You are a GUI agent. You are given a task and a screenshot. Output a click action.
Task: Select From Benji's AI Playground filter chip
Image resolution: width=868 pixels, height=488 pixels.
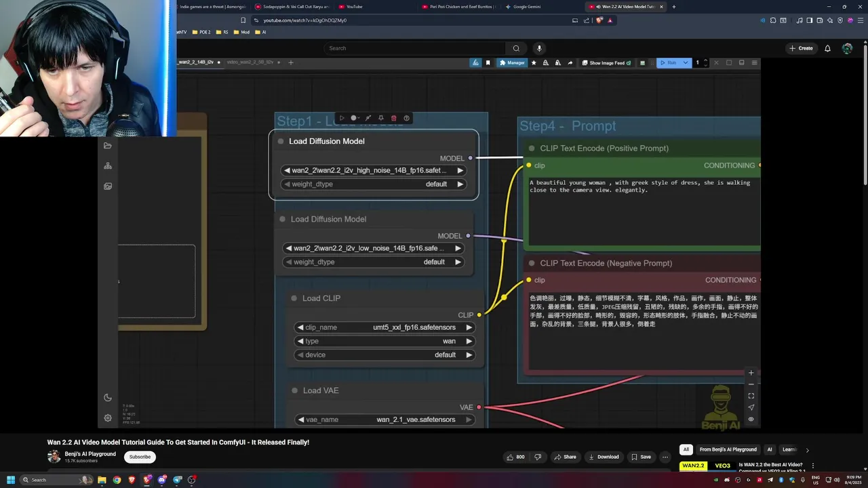728,449
